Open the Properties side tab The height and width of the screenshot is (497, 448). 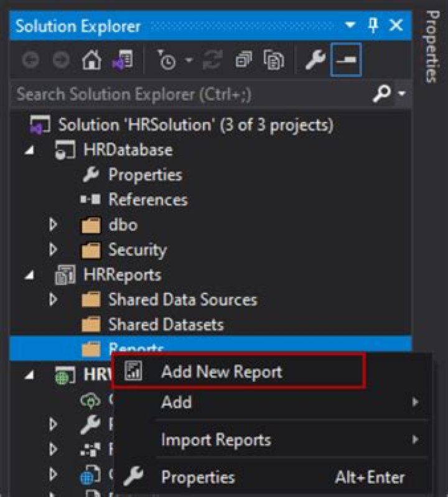(x=431, y=47)
